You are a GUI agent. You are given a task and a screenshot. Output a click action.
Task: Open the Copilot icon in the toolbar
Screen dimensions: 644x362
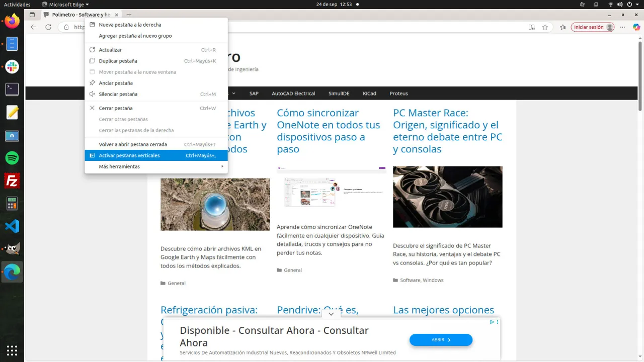[636, 27]
